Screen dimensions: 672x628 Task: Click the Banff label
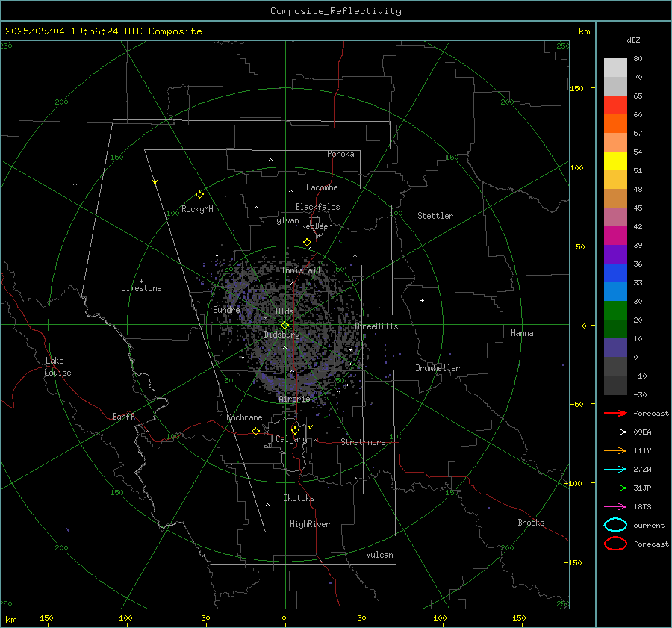123,417
